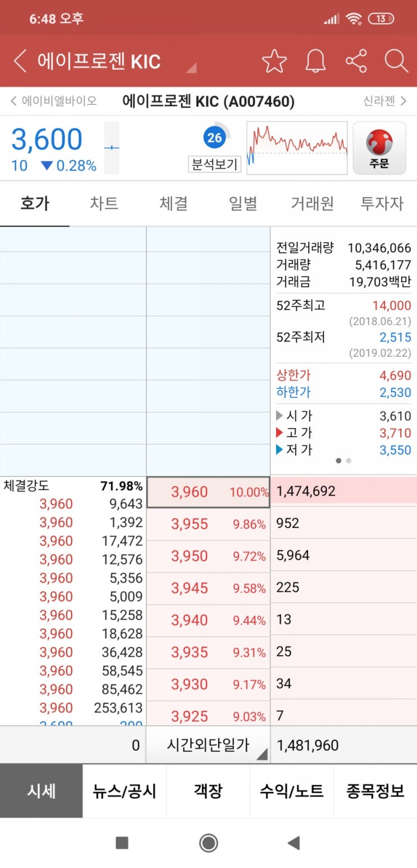Open the search magnifier icon
The width and height of the screenshot is (417, 868).
pyautogui.click(x=396, y=61)
